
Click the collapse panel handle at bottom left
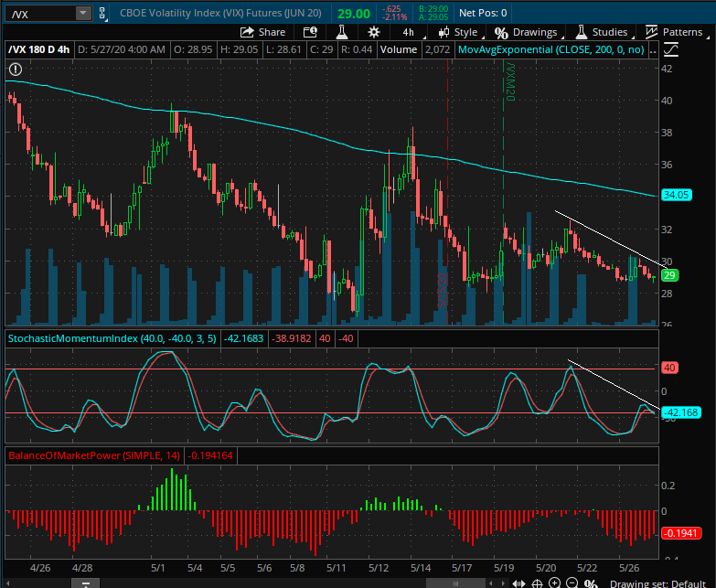pyautogui.click(x=85, y=584)
